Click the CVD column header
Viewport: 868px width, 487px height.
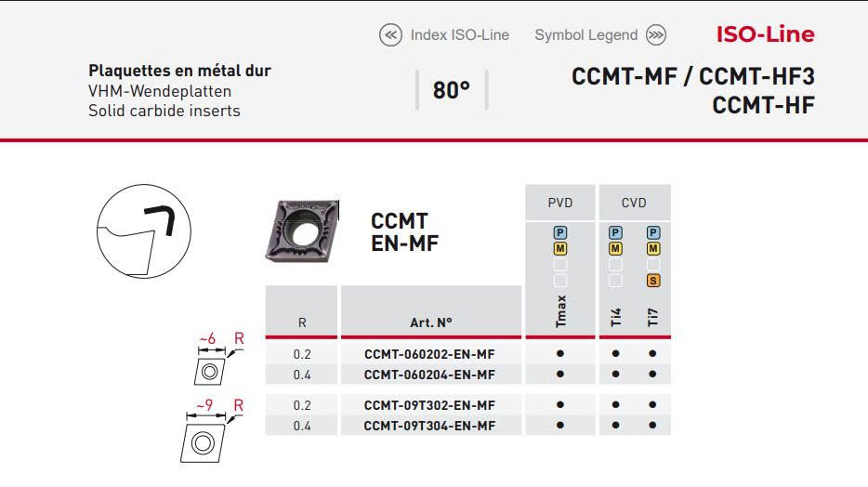coord(634,203)
